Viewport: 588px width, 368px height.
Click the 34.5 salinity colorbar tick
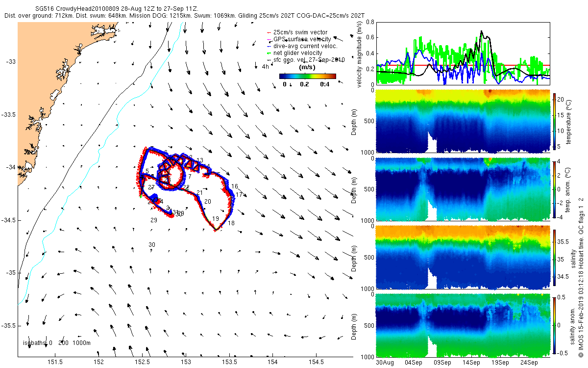pyautogui.click(x=564, y=277)
